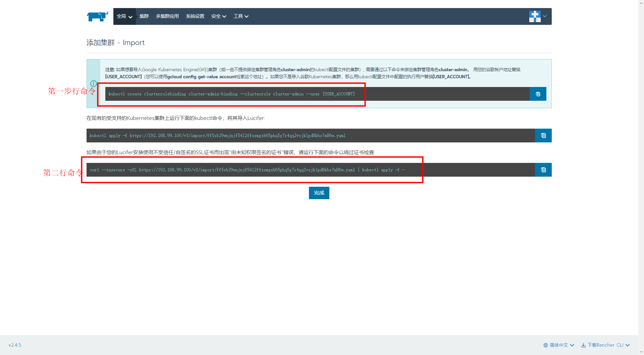
Task: Click the Rancher cow logo
Action: point(98,16)
